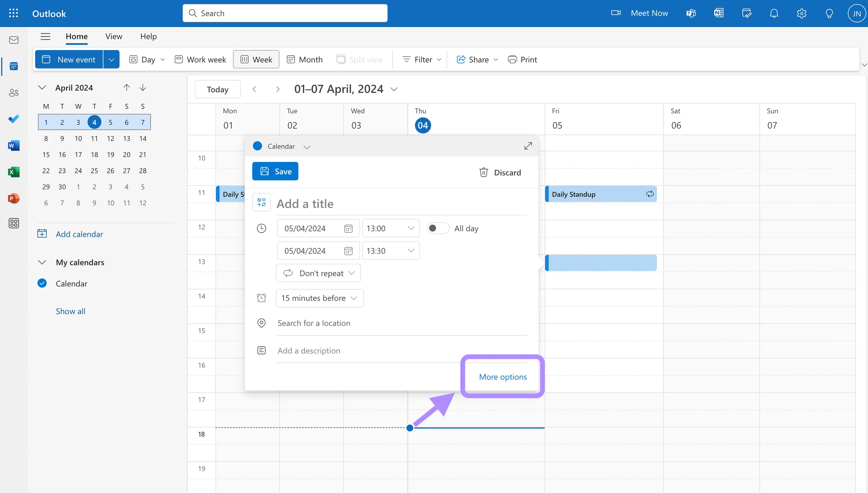Select the Week view tab
The image size is (868, 493).
point(256,59)
